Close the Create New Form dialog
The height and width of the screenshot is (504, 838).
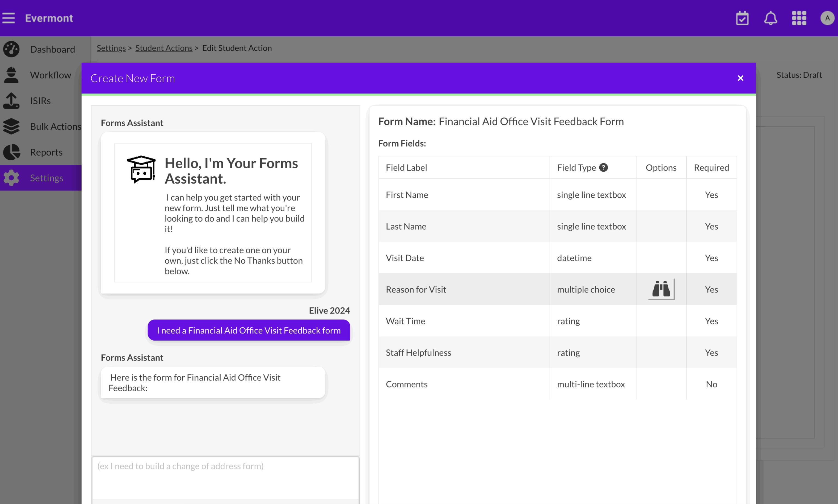pyautogui.click(x=740, y=78)
